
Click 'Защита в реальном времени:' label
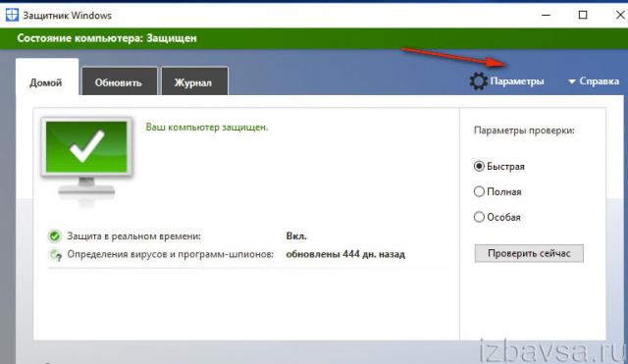click(133, 236)
